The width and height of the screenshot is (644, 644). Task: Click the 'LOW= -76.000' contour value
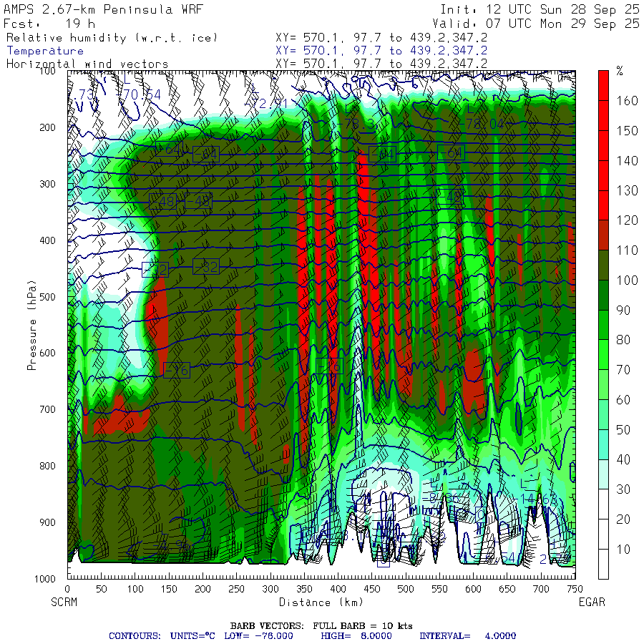[259, 636]
